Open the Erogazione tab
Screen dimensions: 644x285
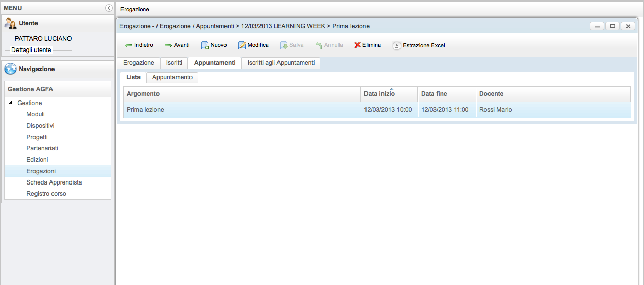[x=138, y=63]
